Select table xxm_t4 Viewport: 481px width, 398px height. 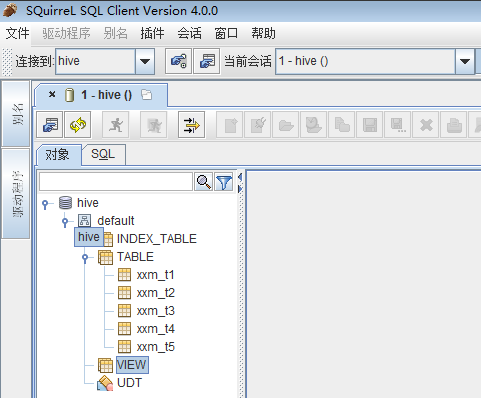[x=155, y=329]
